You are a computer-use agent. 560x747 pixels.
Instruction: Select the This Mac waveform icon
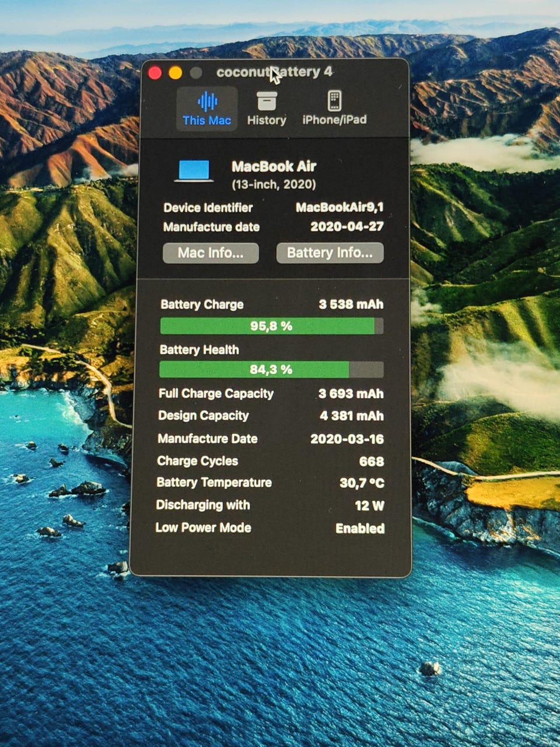(207, 101)
